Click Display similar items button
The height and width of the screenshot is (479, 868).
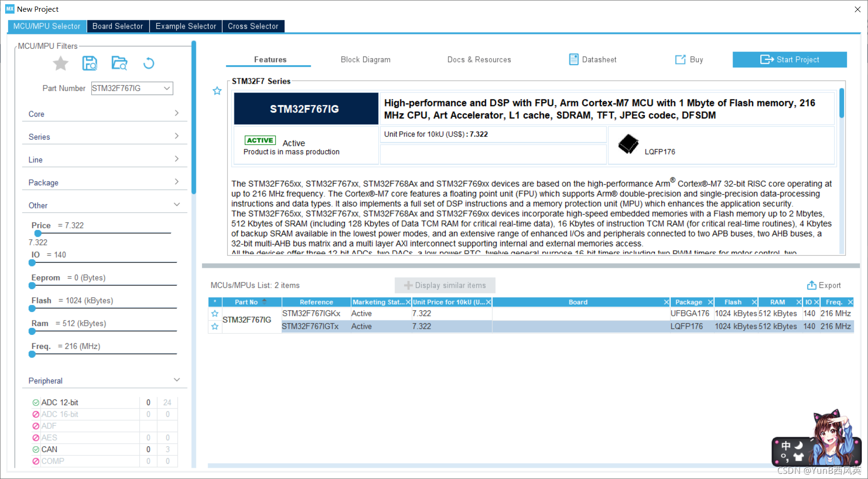point(445,285)
